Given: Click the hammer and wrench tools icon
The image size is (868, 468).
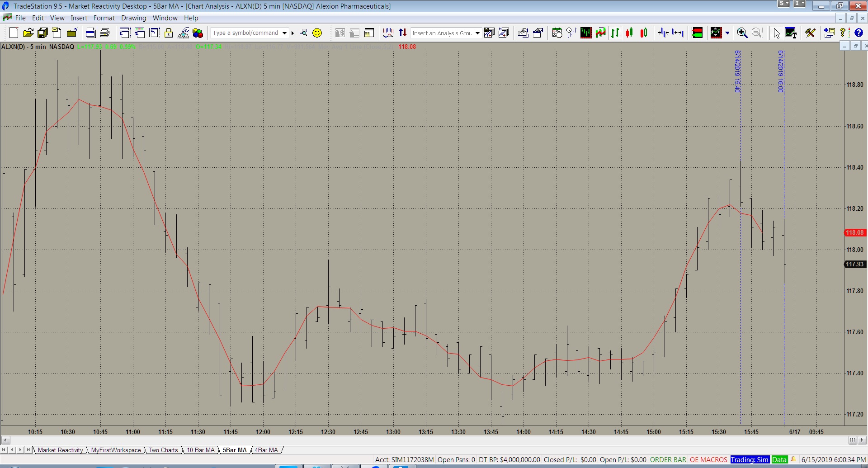Looking at the screenshot, I should 810,33.
